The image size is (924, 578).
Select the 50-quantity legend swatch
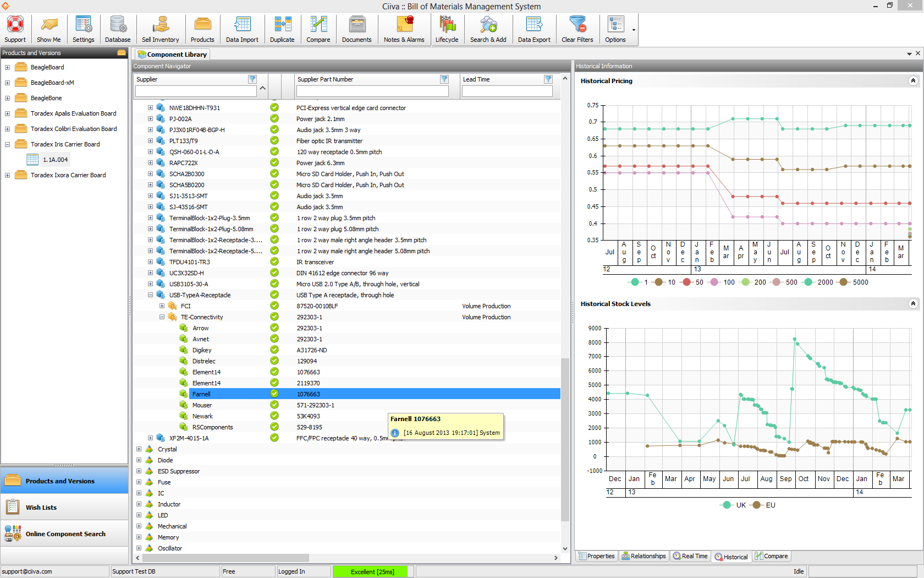click(687, 282)
